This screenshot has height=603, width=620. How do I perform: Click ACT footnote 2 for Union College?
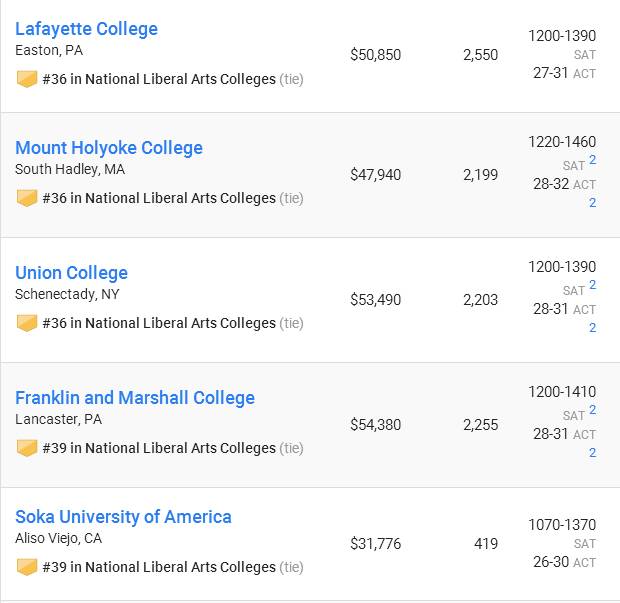coord(592,328)
